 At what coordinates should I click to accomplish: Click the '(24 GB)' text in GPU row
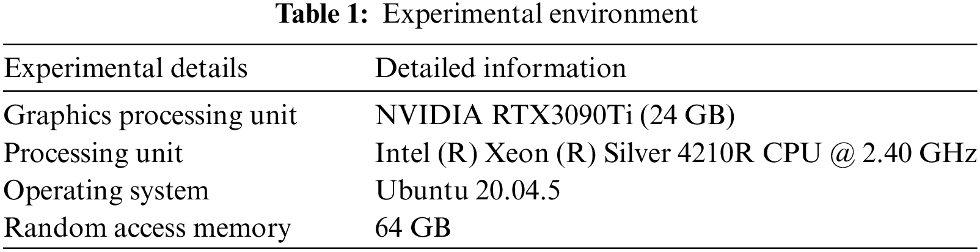coord(687,115)
